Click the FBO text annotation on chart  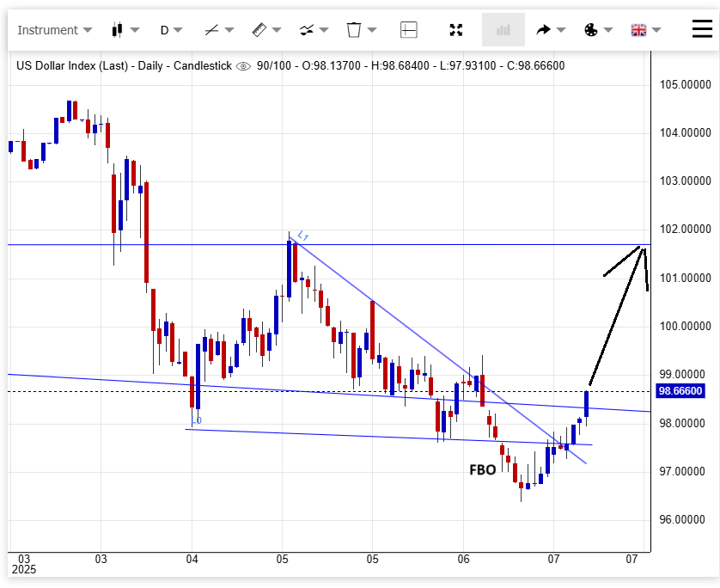(482, 470)
